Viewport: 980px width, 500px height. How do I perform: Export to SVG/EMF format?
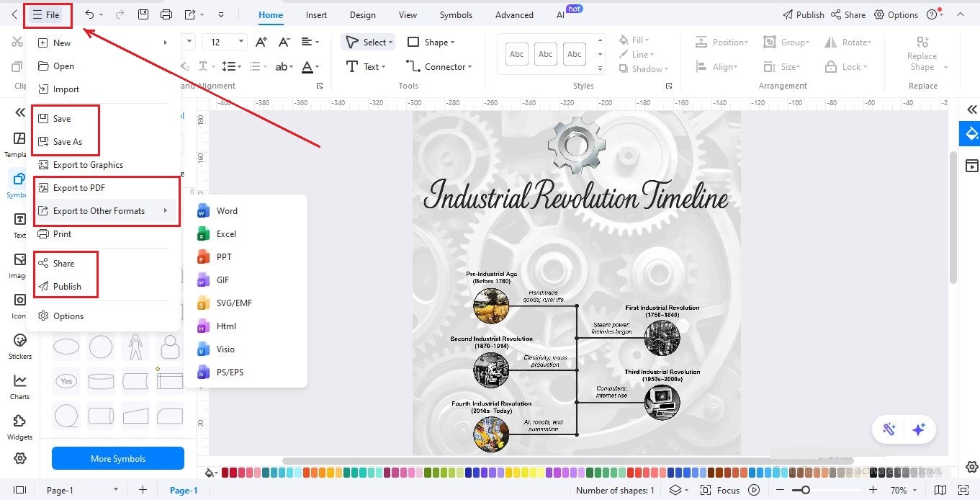tap(246, 303)
